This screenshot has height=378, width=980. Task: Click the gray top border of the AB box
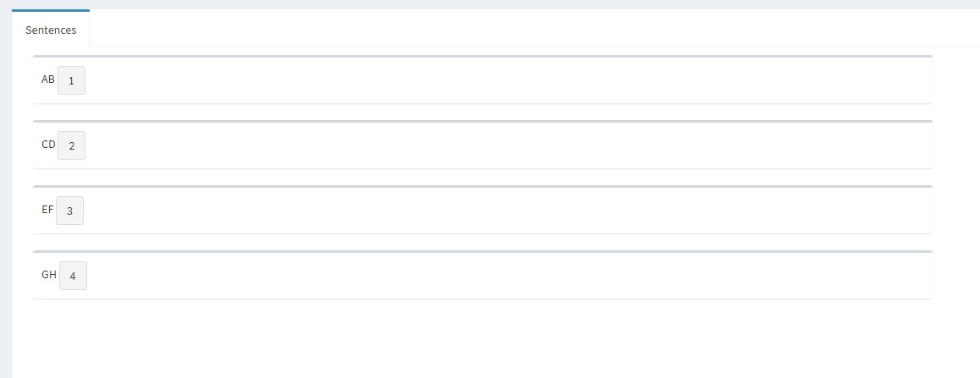[482, 57]
